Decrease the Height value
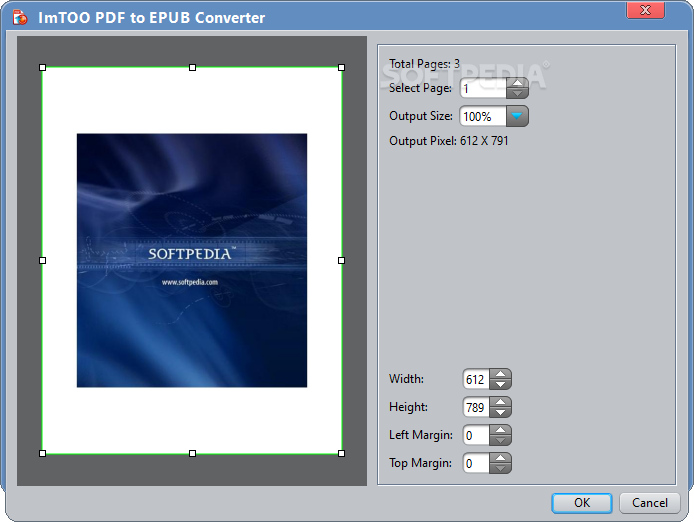 coord(501,412)
